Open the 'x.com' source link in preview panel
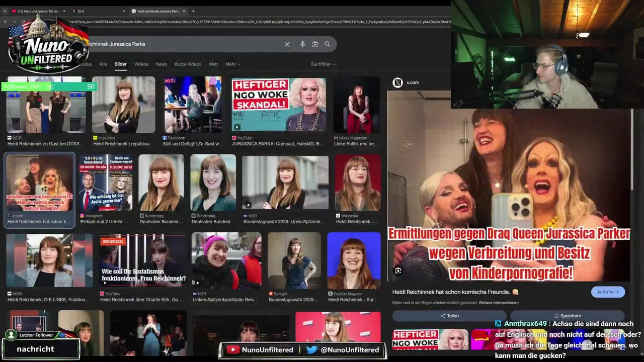The width and height of the screenshot is (644, 362). 413,82
